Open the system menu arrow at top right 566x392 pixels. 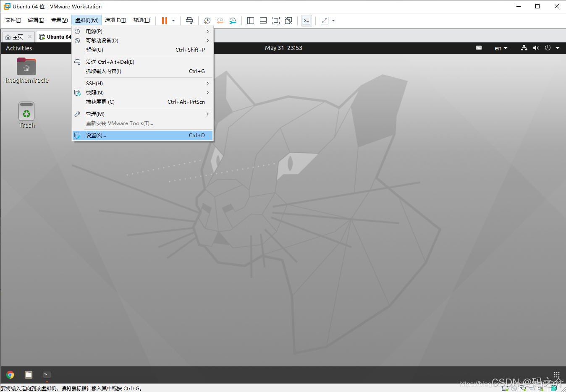pos(558,48)
